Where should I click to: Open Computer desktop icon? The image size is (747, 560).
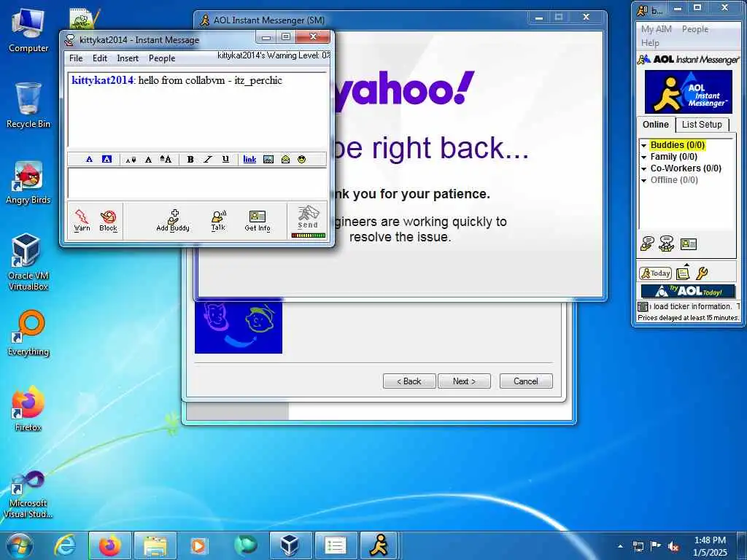point(28,31)
